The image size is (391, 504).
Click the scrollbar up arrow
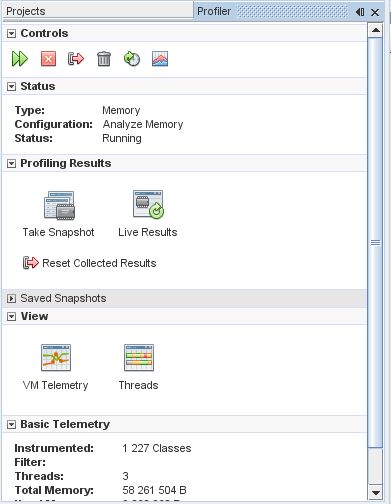pyautogui.click(x=376, y=30)
